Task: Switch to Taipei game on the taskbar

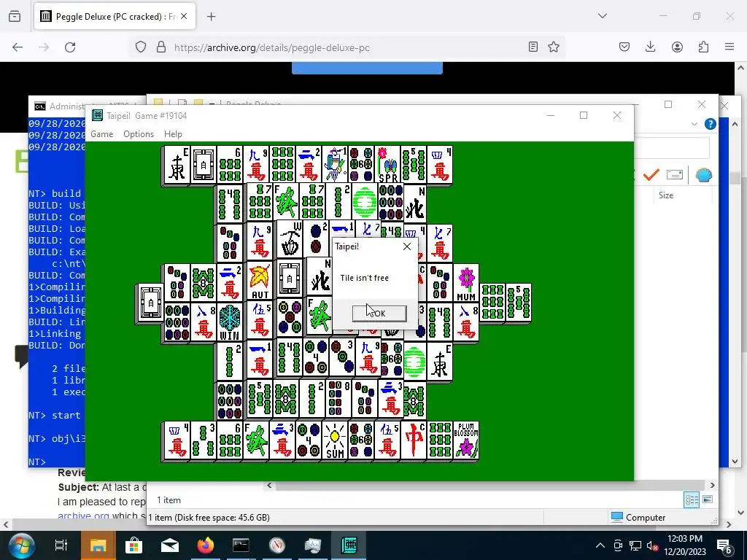Action: point(349,545)
